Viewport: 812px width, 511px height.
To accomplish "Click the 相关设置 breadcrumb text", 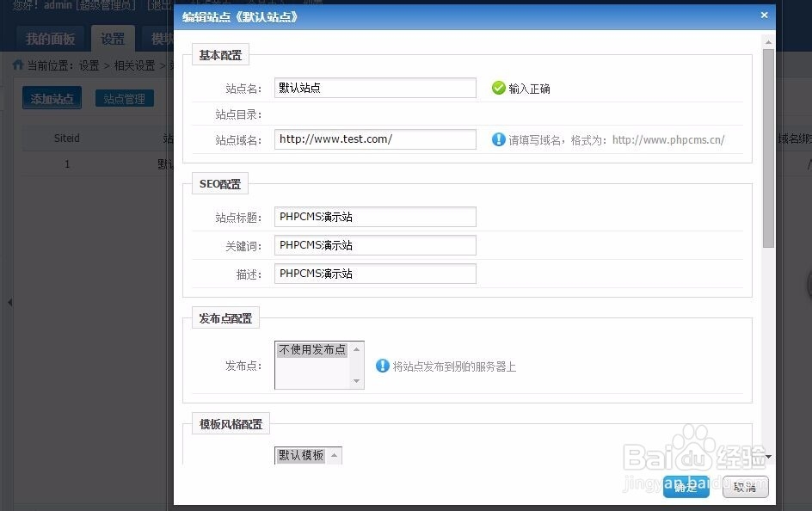I will [135, 65].
